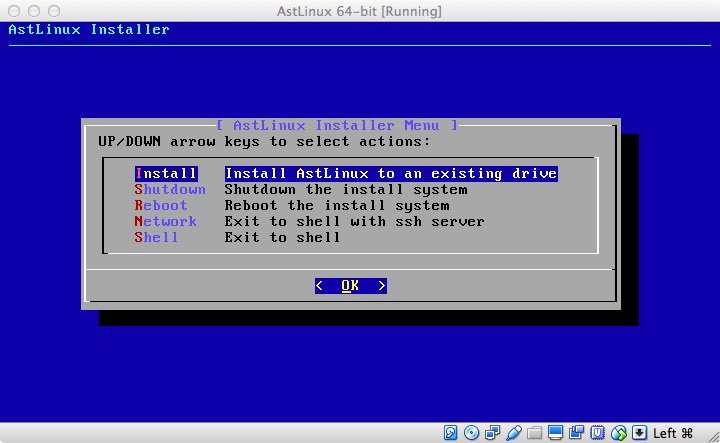Open the mouse integration globe icon
This screenshot has width=720, height=443.
click(619, 432)
